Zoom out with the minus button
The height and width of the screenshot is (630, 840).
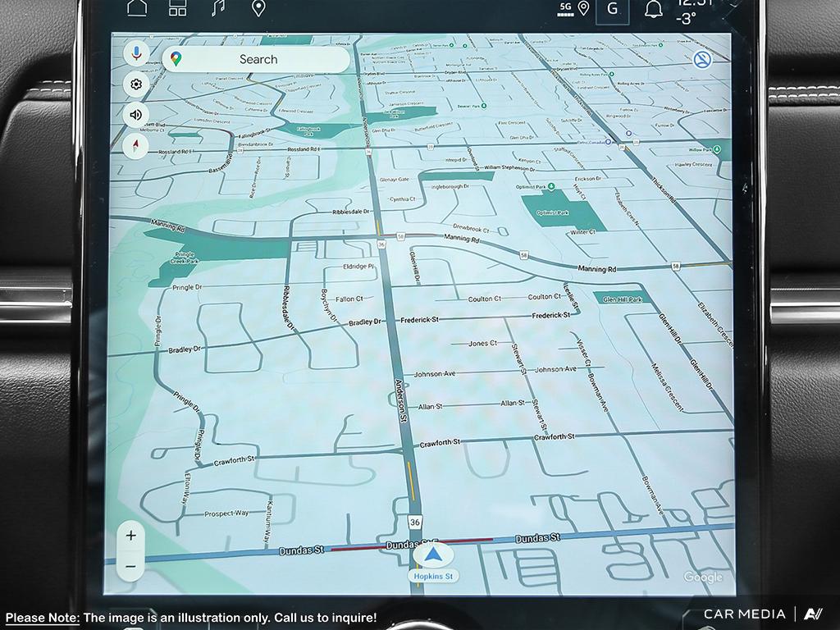(x=131, y=566)
